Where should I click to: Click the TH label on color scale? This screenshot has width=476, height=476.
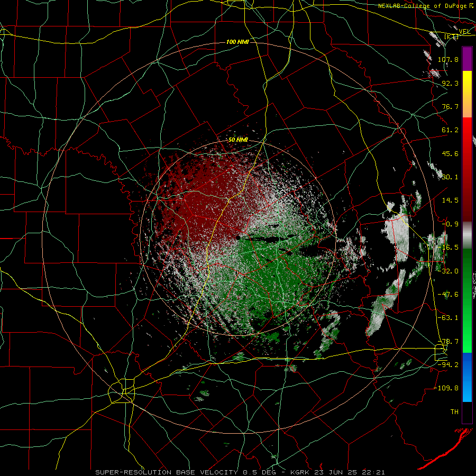(x=454, y=412)
